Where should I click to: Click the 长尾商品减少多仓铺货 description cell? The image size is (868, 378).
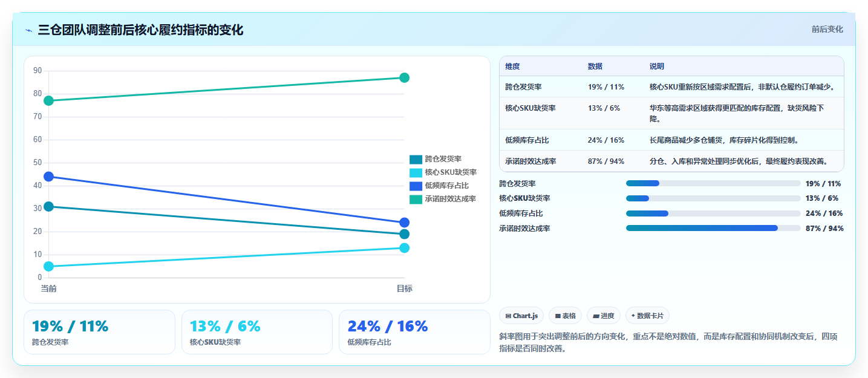pyautogui.click(x=725, y=140)
